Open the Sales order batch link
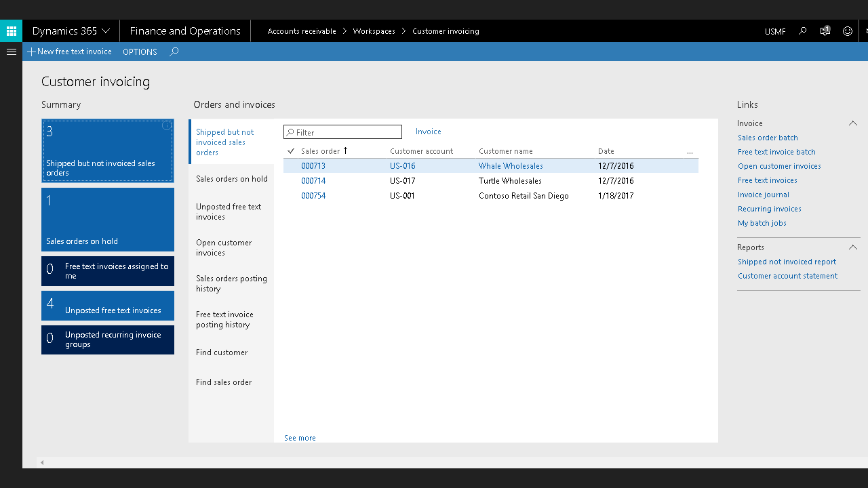This screenshot has height=488, width=868. (x=768, y=138)
